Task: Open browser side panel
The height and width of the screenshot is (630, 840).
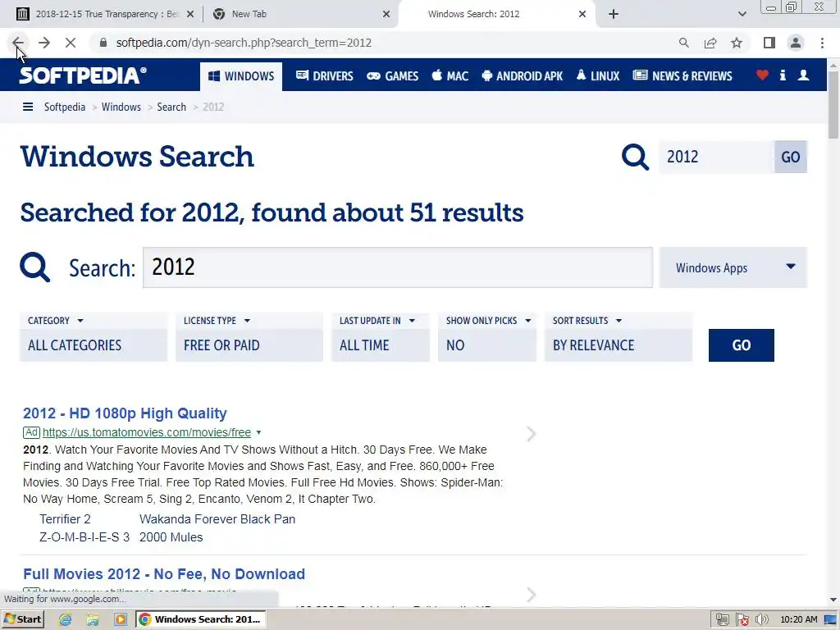Action: coord(769,43)
